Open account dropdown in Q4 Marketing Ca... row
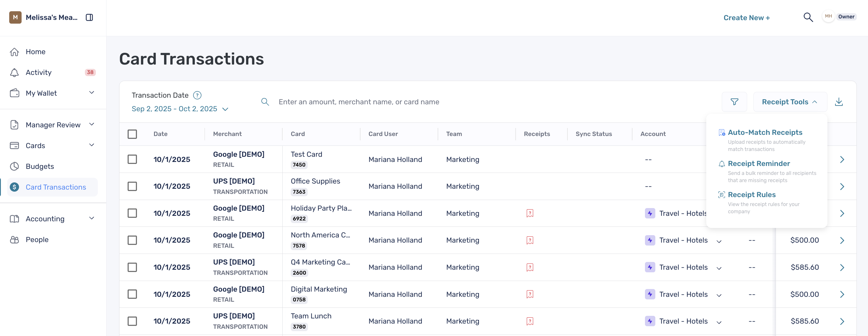Image resolution: width=868 pixels, height=336 pixels. [719, 268]
